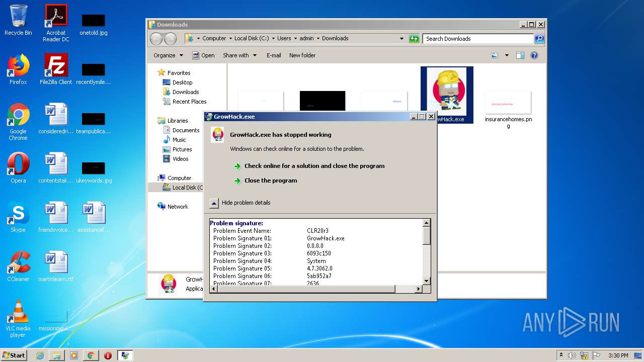Click Search Downloads input field
Screen dimensions: 644x362
478,38
